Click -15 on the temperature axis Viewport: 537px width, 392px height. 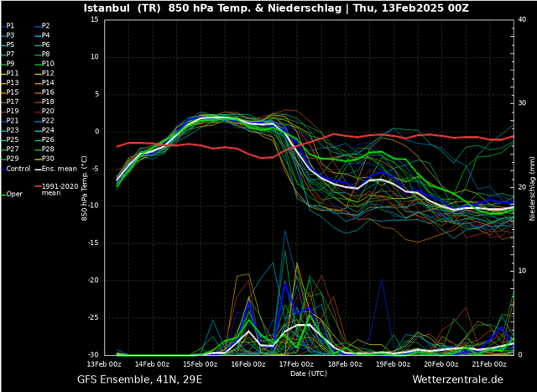click(x=93, y=243)
